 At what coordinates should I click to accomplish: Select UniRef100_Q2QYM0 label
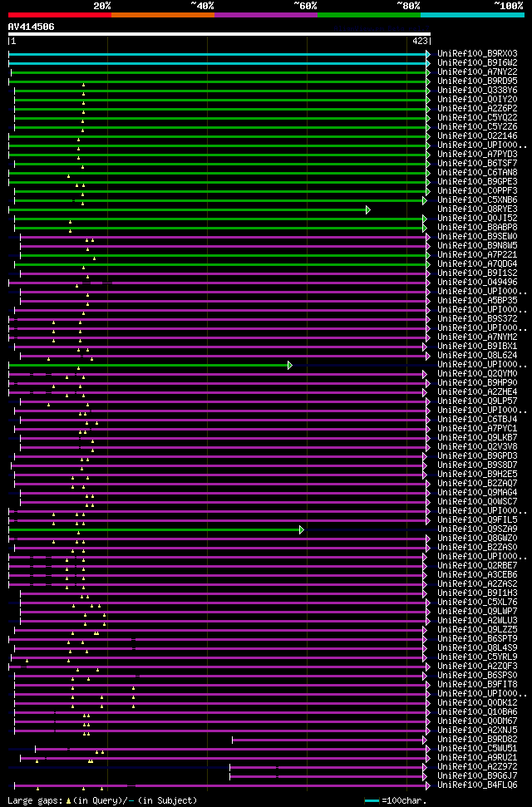pyautogui.click(x=477, y=374)
